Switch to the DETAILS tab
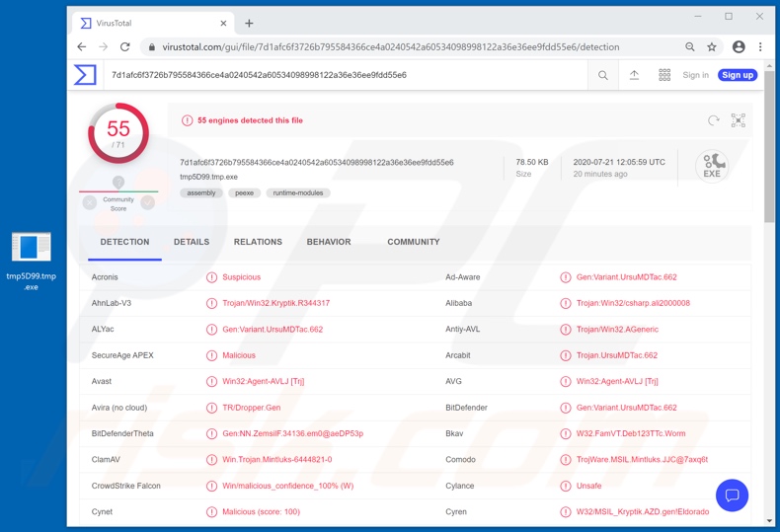Screen dimensions: 780x532 point(192,242)
